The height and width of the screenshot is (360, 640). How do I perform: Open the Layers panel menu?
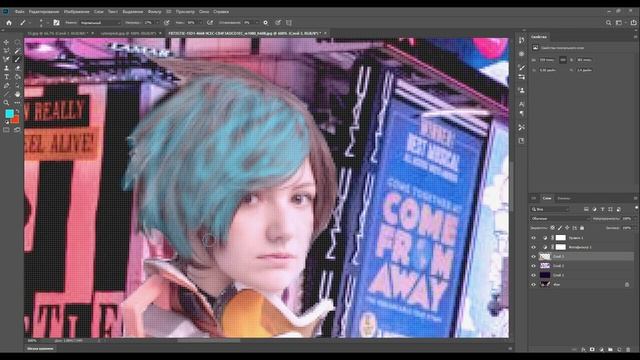point(636,198)
